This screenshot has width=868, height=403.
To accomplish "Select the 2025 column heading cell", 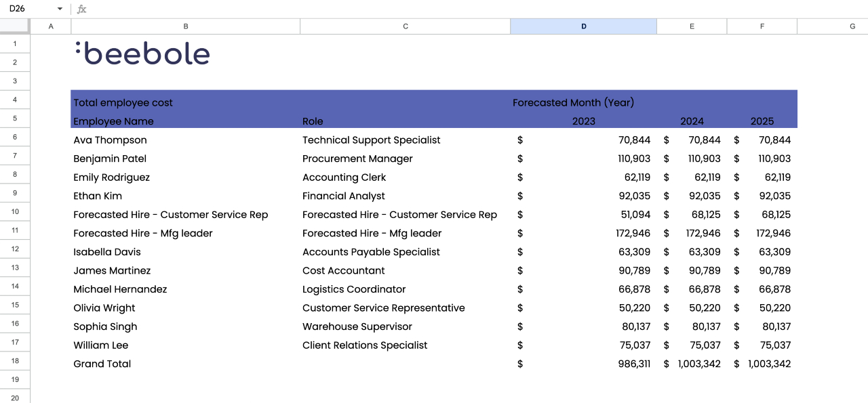I will coord(762,121).
